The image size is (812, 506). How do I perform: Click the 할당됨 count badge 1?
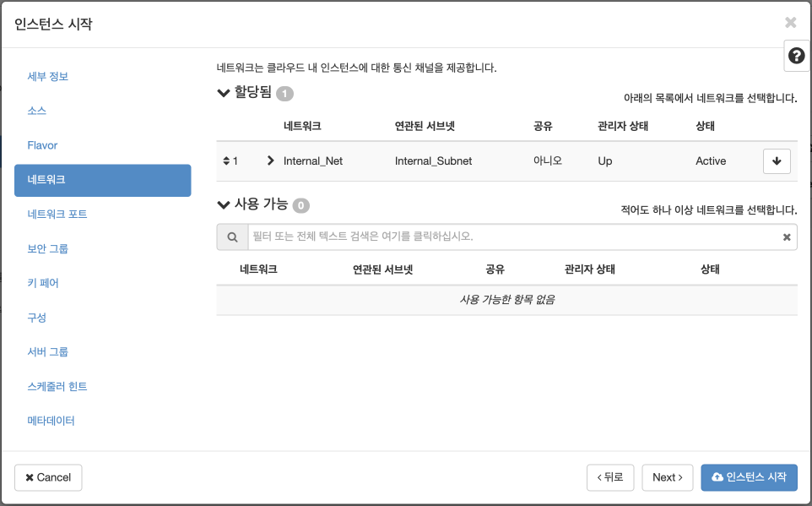[x=284, y=94]
